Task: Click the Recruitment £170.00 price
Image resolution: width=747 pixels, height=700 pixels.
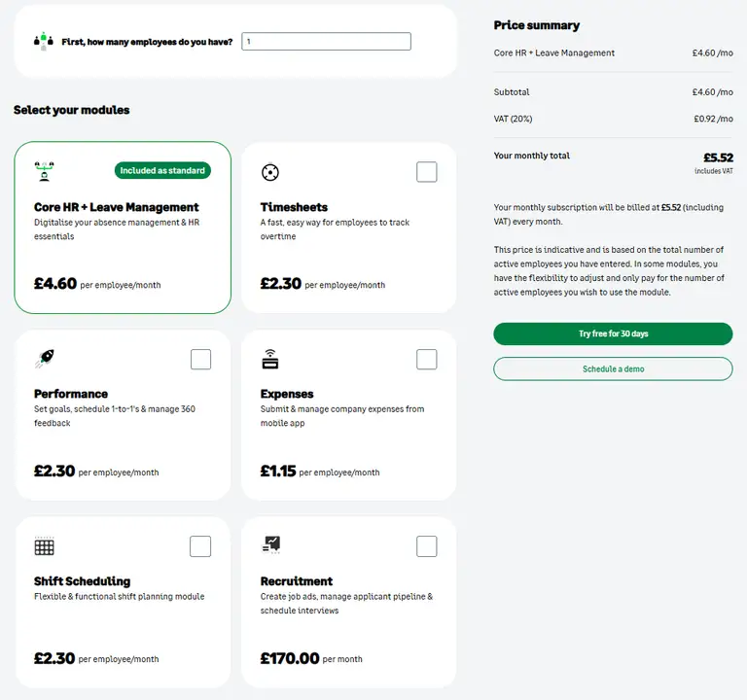Action: [290, 658]
